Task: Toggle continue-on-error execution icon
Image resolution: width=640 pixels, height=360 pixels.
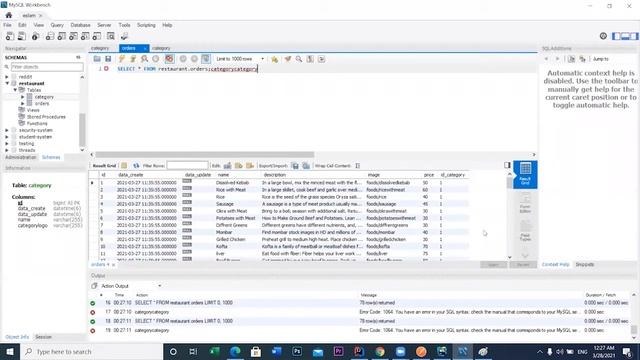Action: 169,59
